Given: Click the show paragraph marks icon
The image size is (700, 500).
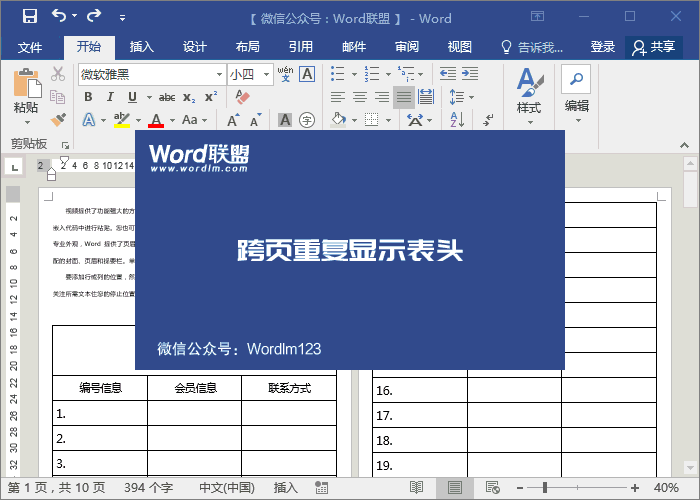Looking at the screenshot, I should (488, 120).
